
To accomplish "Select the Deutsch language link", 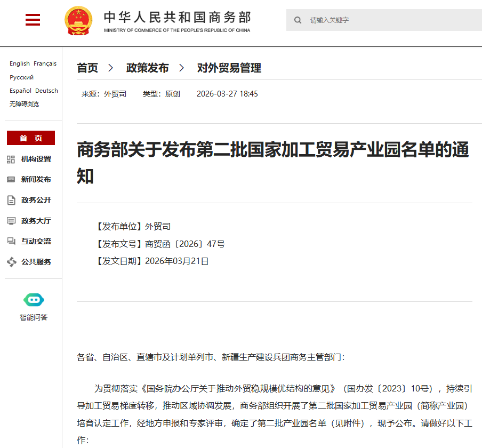I will coord(47,91).
